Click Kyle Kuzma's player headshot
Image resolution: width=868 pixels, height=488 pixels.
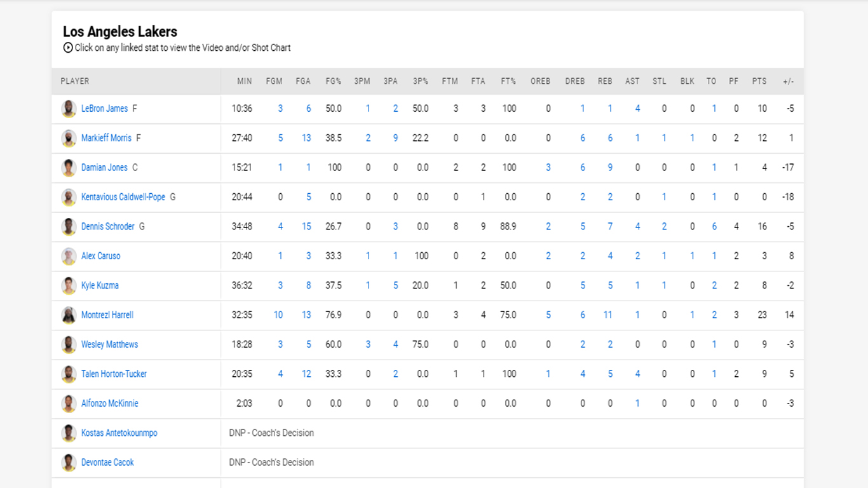coord(69,285)
